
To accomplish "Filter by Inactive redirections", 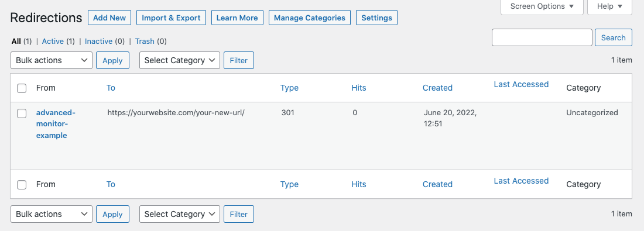I will 98,41.
